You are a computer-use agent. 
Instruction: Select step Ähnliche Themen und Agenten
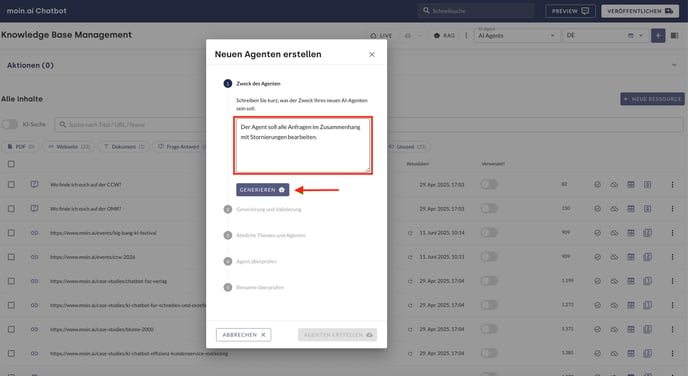tap(265, 235)
